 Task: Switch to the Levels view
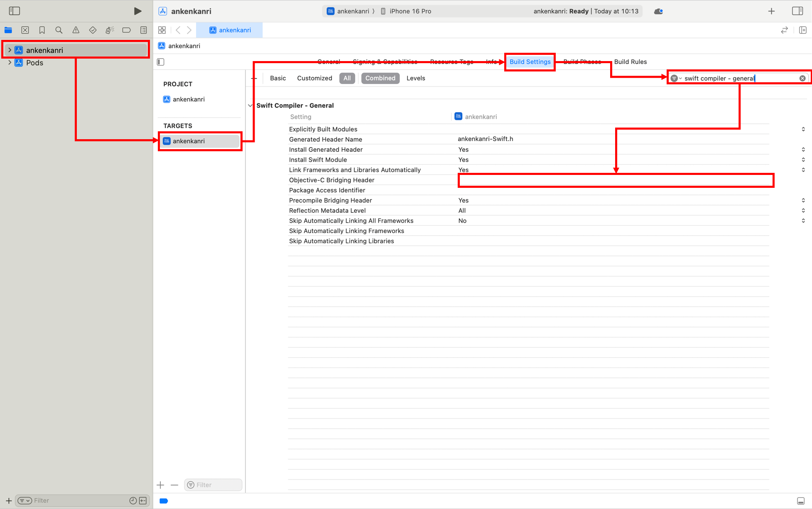(x=415, y=78)
